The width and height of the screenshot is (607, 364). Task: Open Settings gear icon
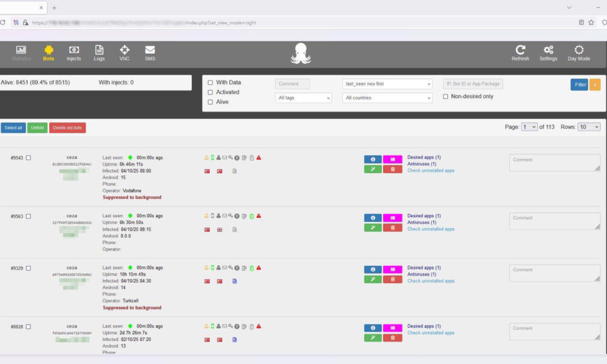(x=549, y=51)
